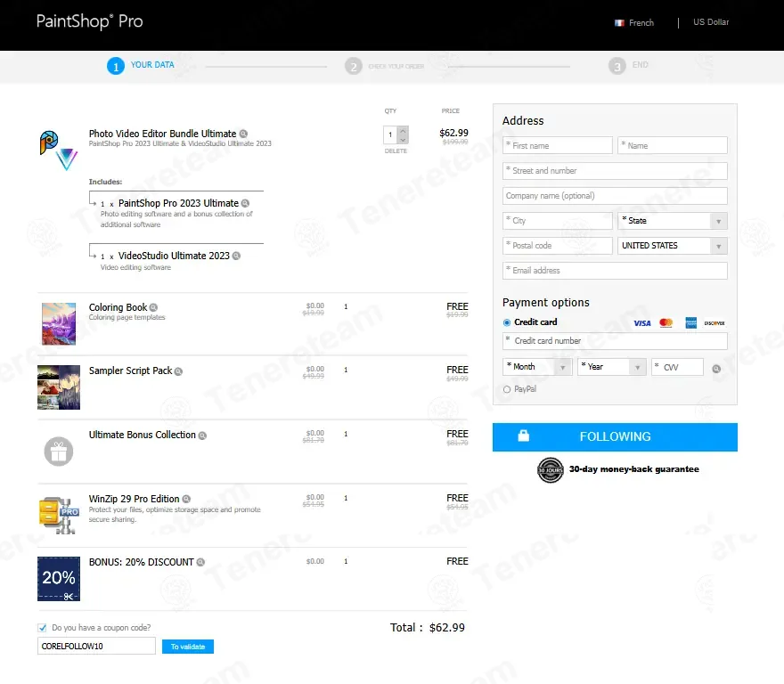Click the bundle product logo icon
The image size is (784, 684).
click(x=59, y=151)
